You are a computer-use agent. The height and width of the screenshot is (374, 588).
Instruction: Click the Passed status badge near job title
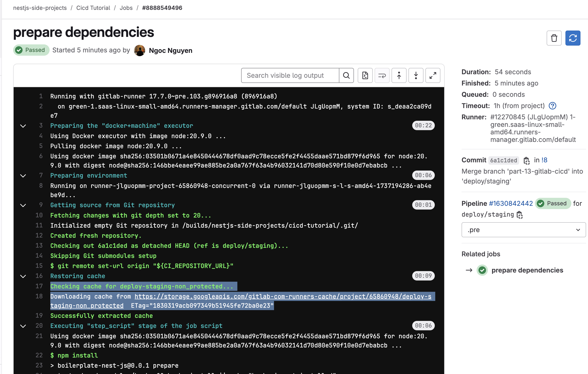(x=31, y=50)
